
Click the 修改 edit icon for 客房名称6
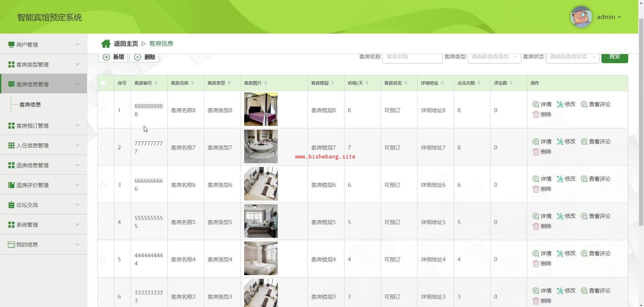tap(560, 179)
